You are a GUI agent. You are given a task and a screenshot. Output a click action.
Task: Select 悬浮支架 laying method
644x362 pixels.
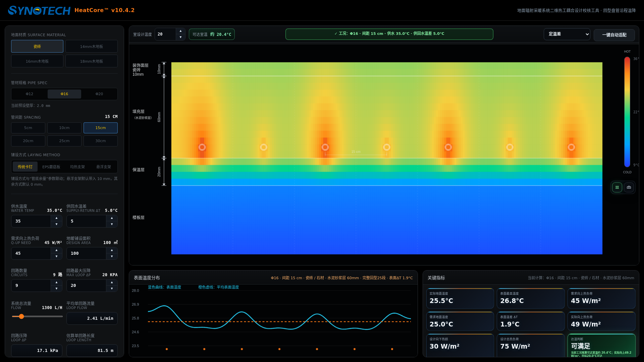104,167
